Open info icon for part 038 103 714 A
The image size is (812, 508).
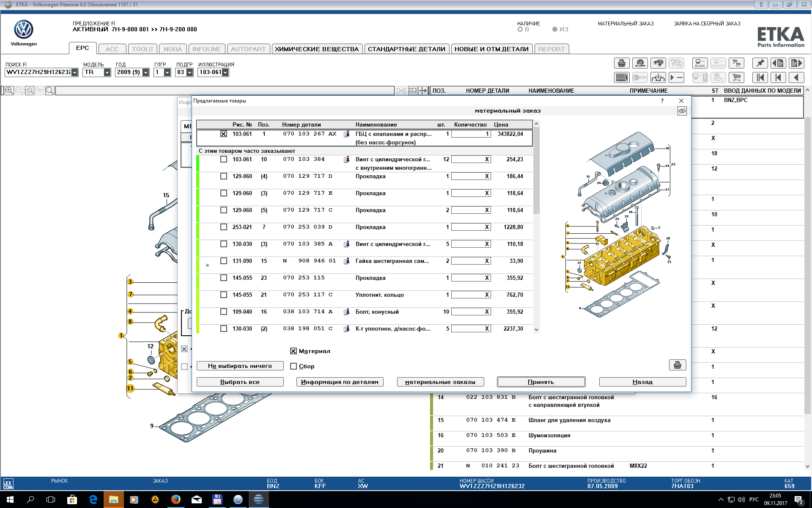346,312
